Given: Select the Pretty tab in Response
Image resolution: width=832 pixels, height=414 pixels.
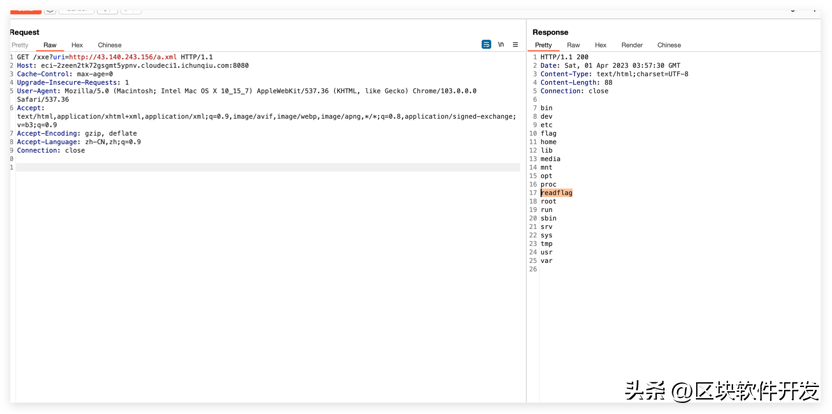Looking at the screenshot, I should coord(543,45).
